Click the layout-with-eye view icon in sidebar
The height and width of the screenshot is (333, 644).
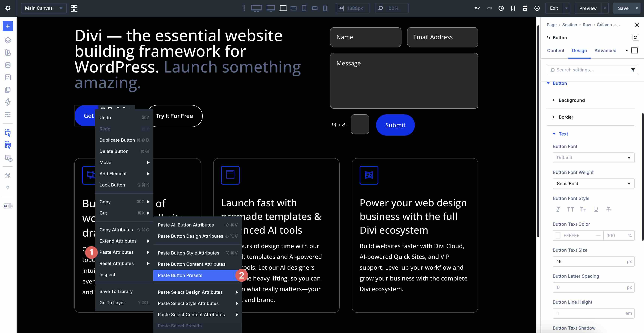pyautogui.click(x=8, y=158)
